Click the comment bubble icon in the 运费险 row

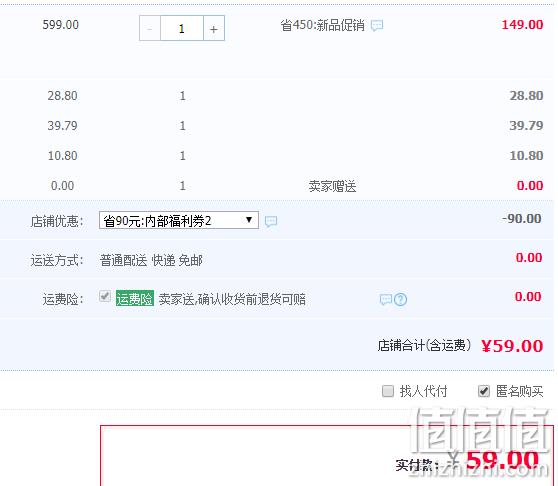[386, 300]
